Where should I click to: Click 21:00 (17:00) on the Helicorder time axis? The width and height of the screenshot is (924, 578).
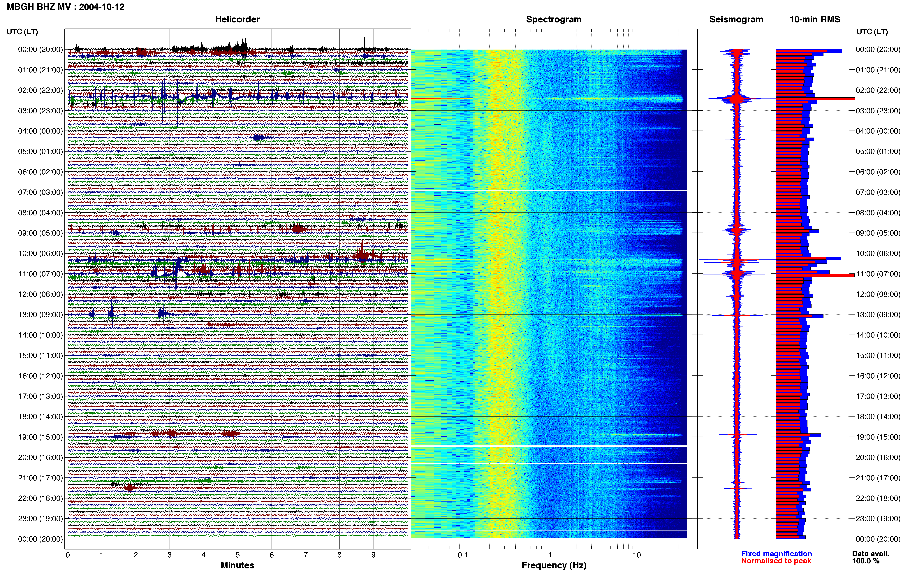point(41,478)
